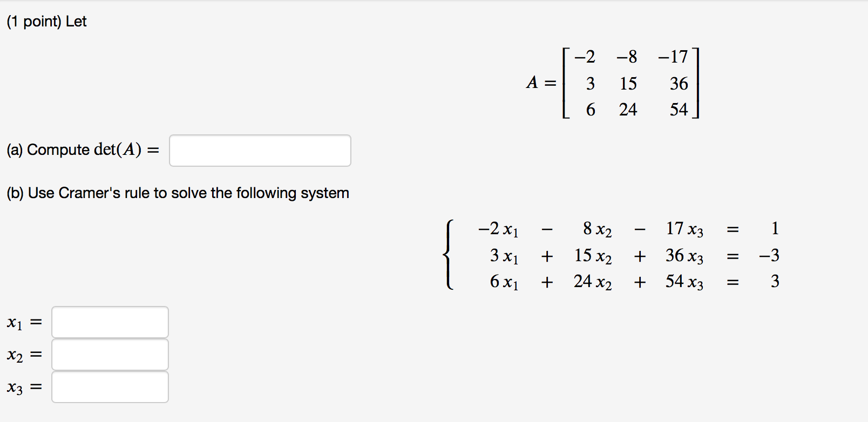This screenshot has width=868, height=422.
Task: Click the part (a) Compute det(A) label
Action: coord(81,150)
